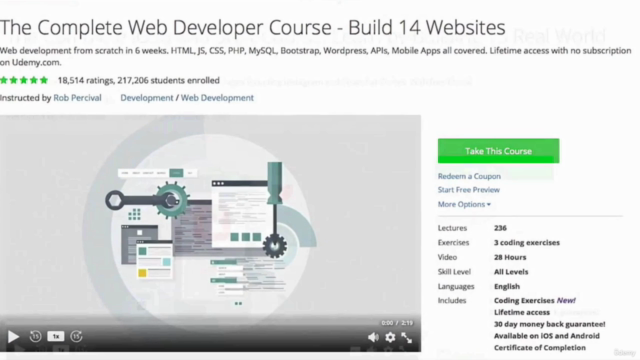Viewport: 640px width, 360px height.
Task: Click the course title heading
Action: (253, 27)
